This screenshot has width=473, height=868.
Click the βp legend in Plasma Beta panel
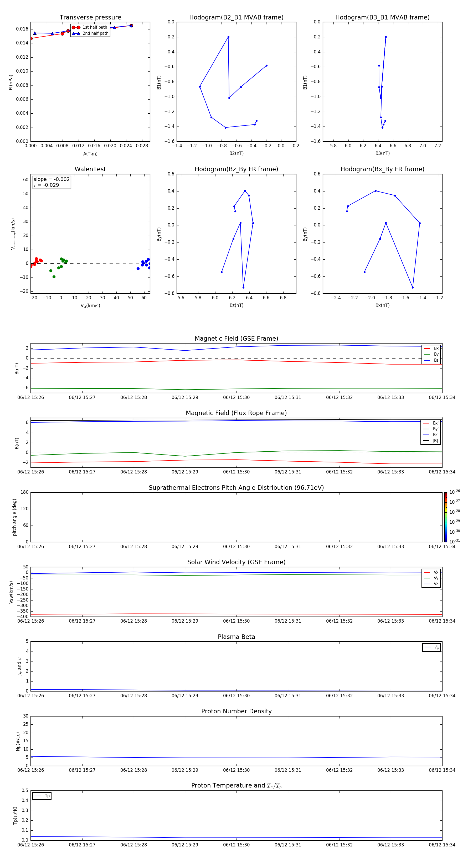(x=431, y=647)
